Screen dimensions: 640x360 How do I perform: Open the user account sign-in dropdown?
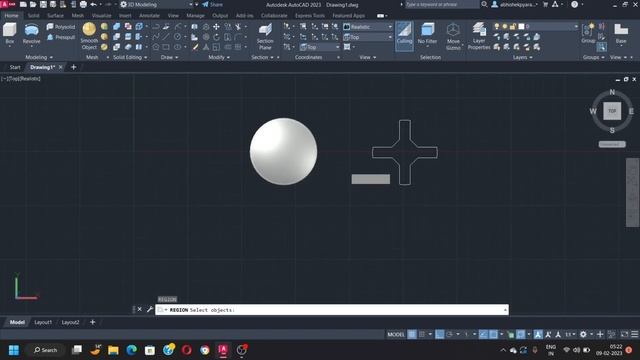(515, 4)
